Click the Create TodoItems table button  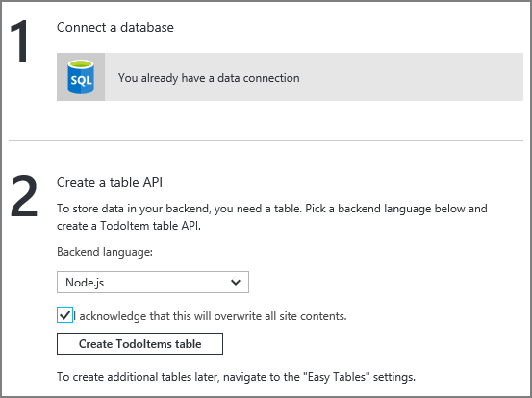pyautogui.click(x=139, y=344)
